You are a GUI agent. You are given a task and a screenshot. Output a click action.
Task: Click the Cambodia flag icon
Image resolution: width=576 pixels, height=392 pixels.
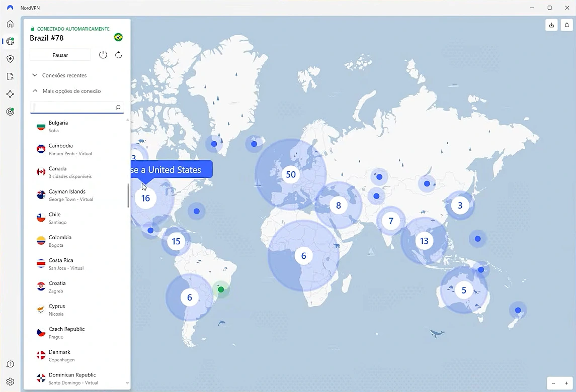[x=41, y=149]
